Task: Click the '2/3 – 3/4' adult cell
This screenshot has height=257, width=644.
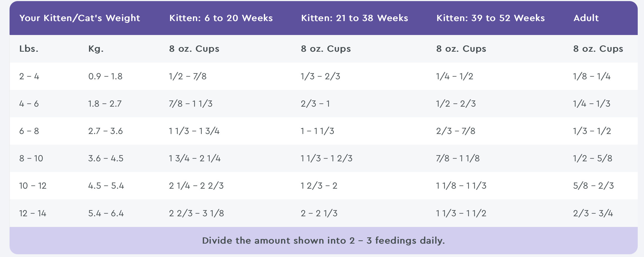Action: tap(593, 213)
